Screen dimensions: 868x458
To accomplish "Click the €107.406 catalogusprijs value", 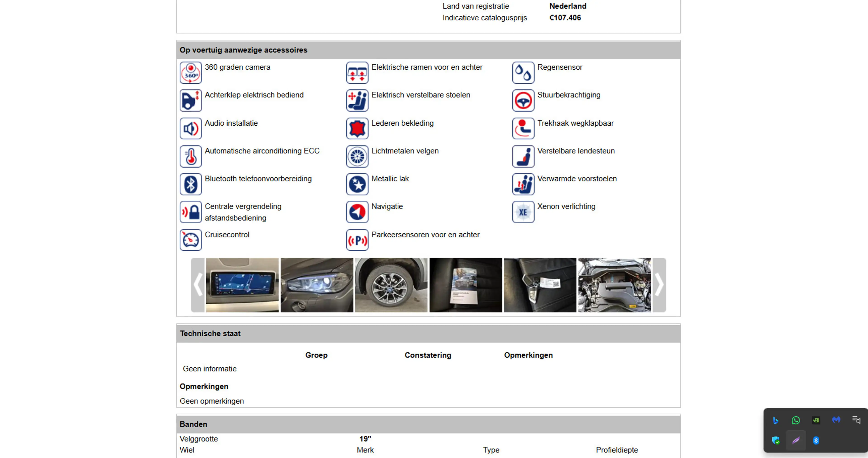I will (x=565, y=18).
